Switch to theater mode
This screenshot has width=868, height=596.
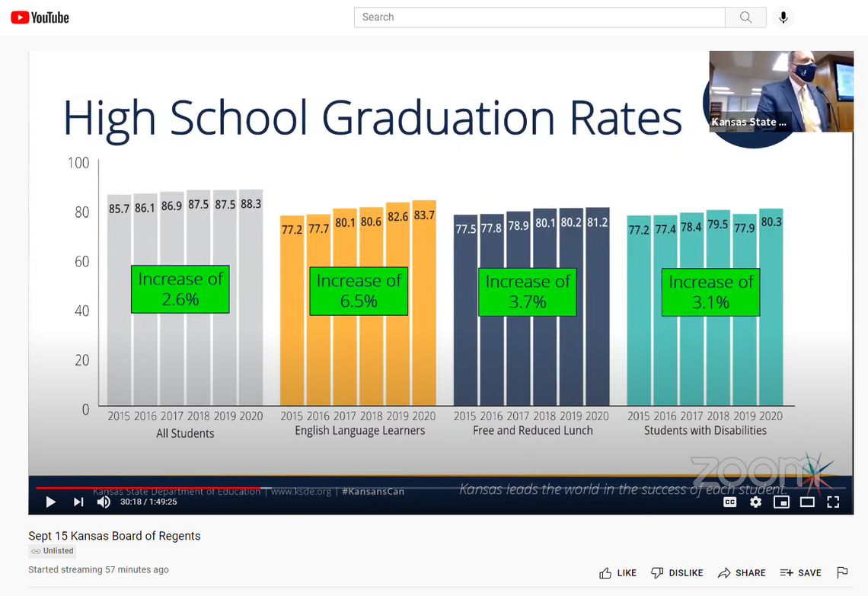coord(807,502)
